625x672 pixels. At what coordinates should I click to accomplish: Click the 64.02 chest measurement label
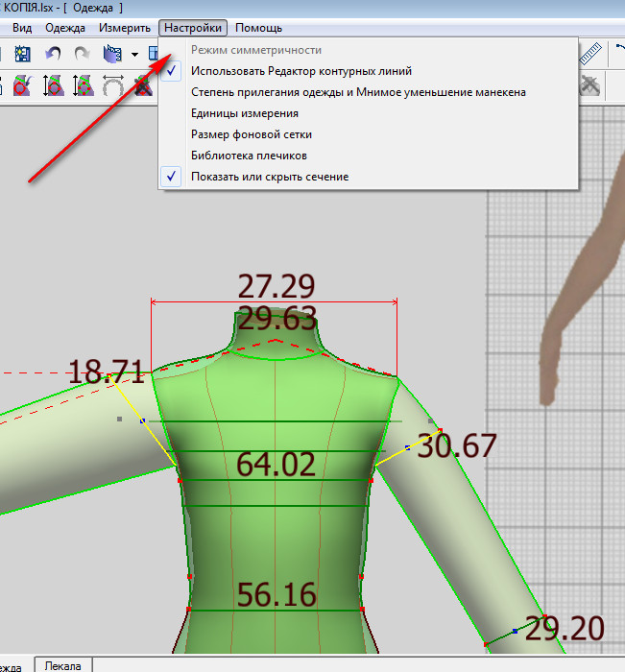[276, 465]
